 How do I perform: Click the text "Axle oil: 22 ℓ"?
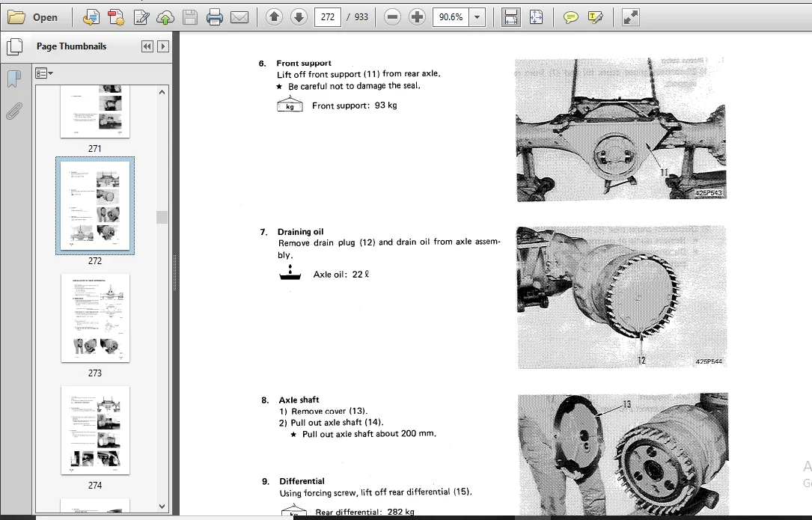click(x=341, y=274)
